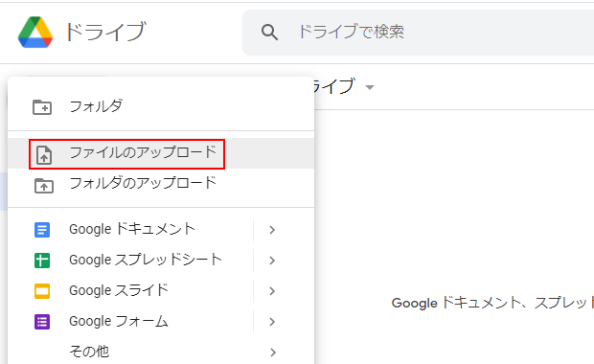Screen dimensions: 594x364
Task: Create a Google スライド
Action: tap(119, 291)
